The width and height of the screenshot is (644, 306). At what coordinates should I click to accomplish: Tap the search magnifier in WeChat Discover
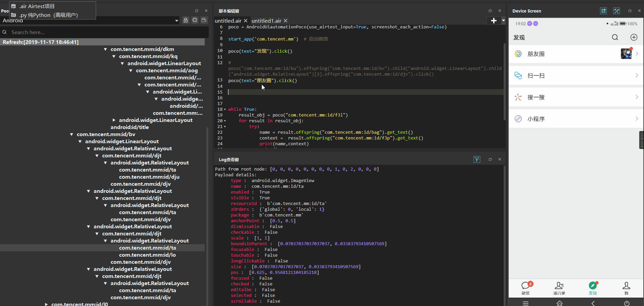click(615, 37)
